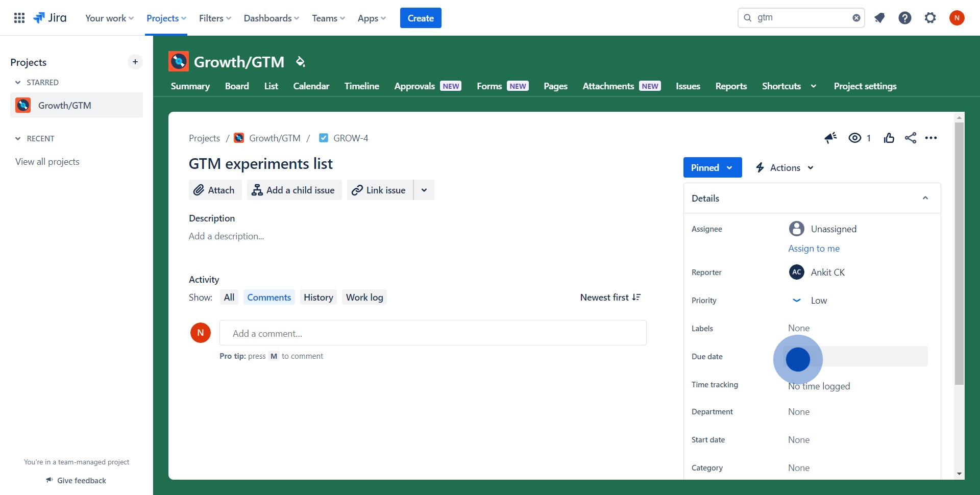Open the settings gear icon
The width and height of the screenshot is (980, 495).
tap(930, 18)
